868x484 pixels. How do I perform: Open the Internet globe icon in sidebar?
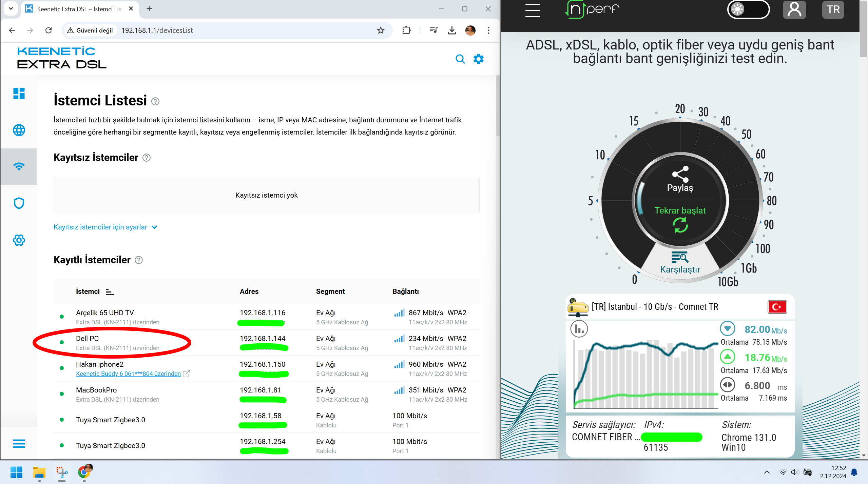[x=19, y=130]
